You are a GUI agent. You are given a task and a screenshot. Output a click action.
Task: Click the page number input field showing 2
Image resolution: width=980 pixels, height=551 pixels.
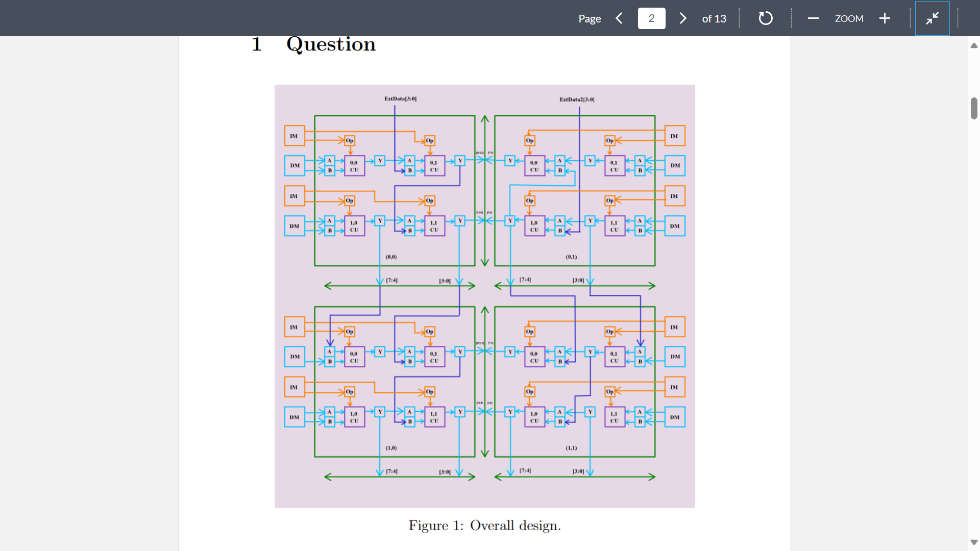click(650, 18)
